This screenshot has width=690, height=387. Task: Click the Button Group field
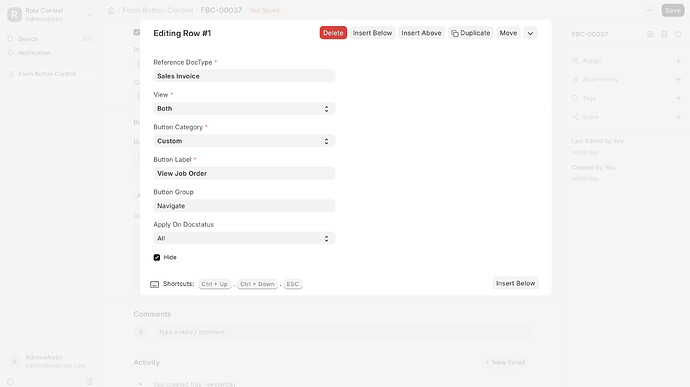click(244, 206)
